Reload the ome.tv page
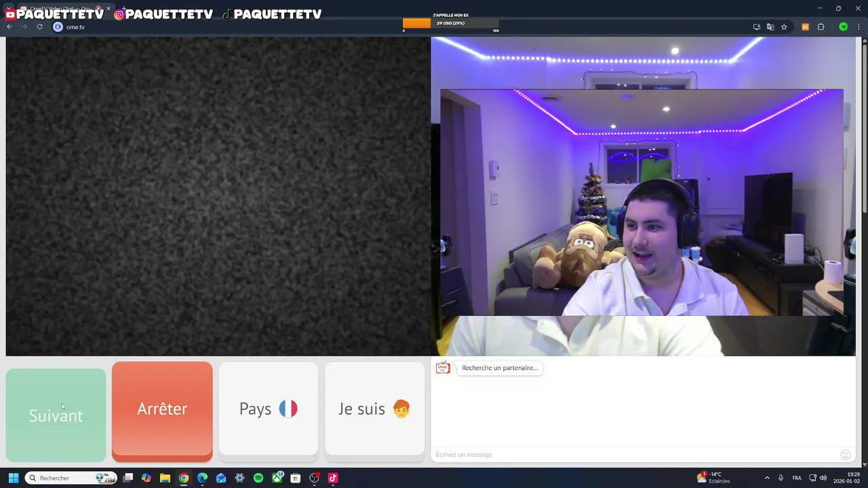868x488 pixels. (x=39, y=27)
